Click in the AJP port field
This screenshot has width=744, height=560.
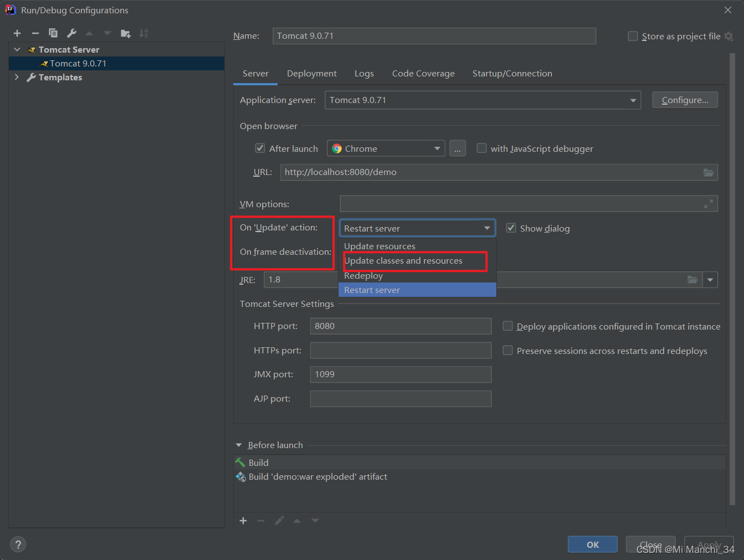tap(401, 399)
